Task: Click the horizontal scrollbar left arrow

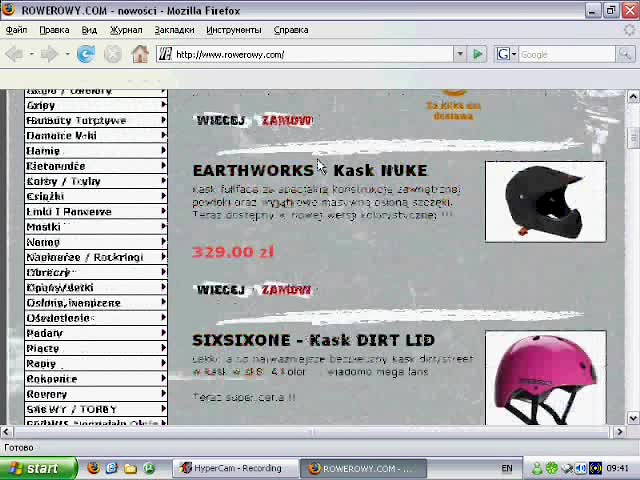Action: 7,431
